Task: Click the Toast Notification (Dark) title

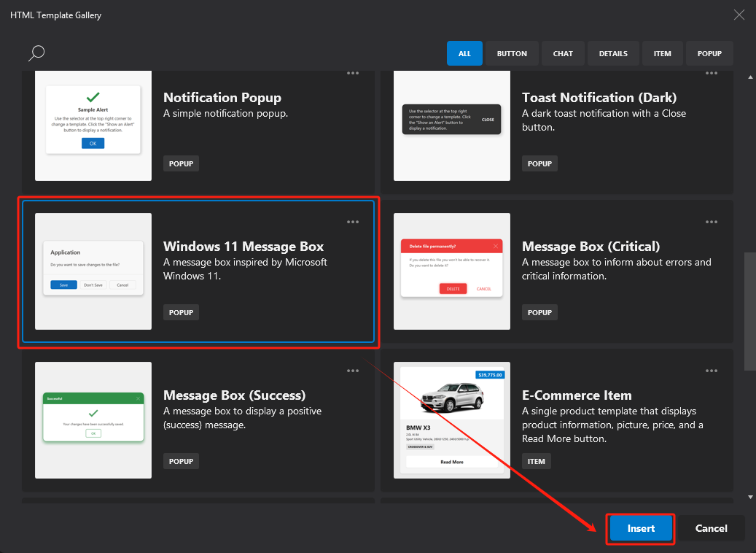Action: 599,98
